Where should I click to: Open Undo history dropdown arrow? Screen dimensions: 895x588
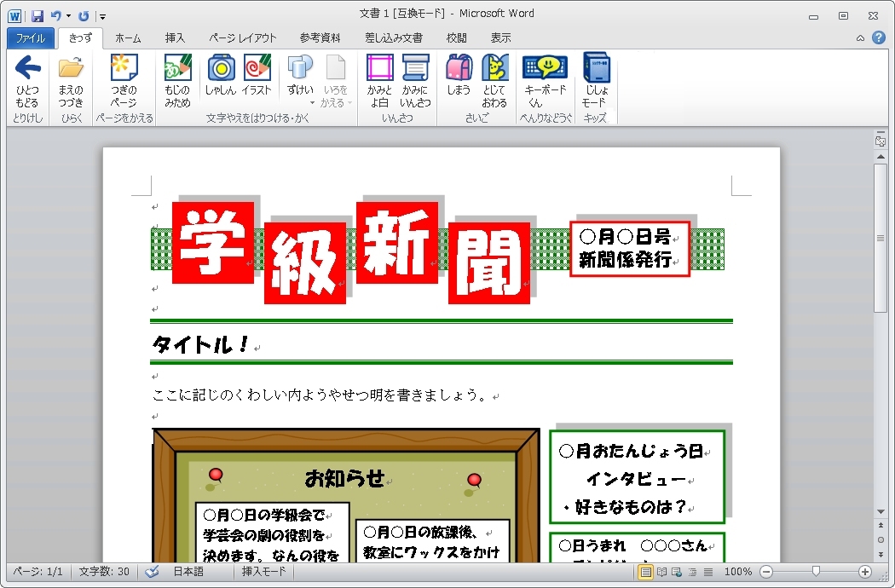click(68, 16)
